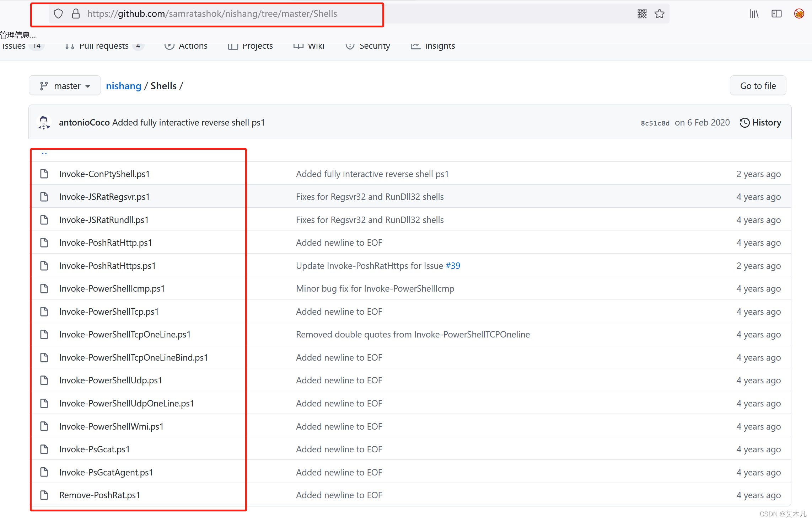The height and width of the screenshot is (521, 812).
Task: Click the file icon beside Invoke-PowerShellTcpOneLineBind.ps1
Action: click(44, 357)
